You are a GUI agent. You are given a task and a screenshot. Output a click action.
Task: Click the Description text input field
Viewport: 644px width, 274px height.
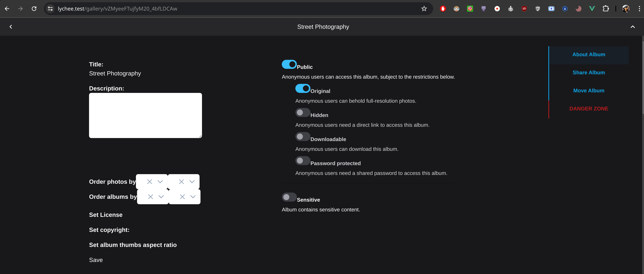pyautogui.click(x=145, y=115)
